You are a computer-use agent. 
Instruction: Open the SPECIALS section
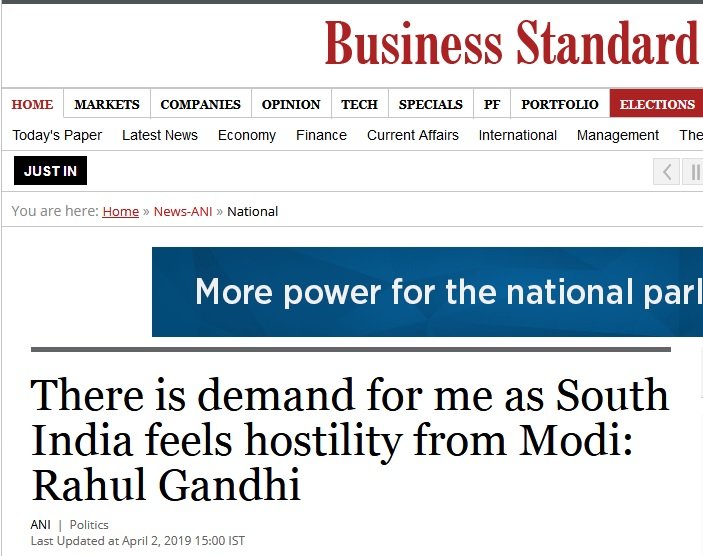pos(430,104)
